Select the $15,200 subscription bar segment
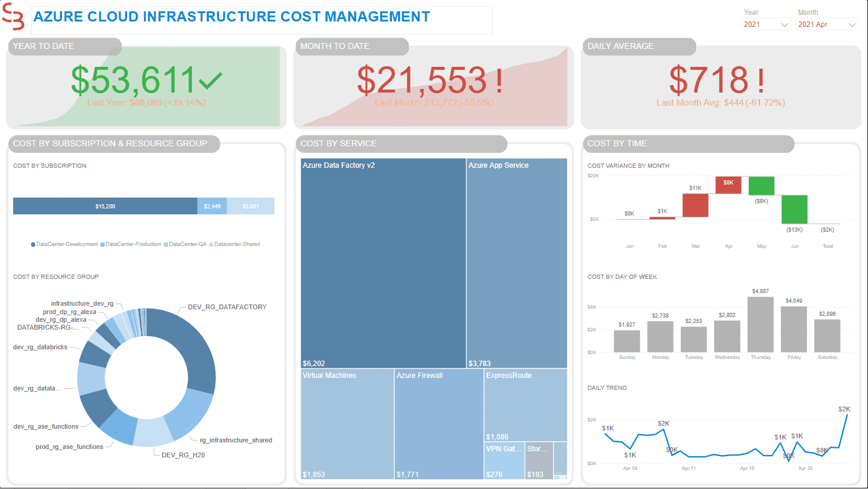Image resolution: width=868 pixels, height=489 pixels. click(105, 206)
